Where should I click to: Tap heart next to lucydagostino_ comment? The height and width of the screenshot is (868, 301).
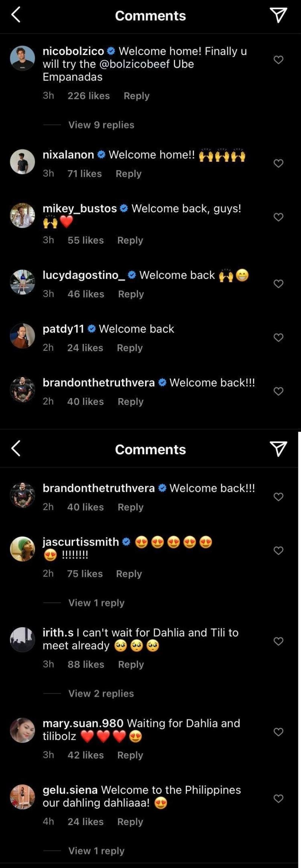pyautogui.click(x=278, y=284)
